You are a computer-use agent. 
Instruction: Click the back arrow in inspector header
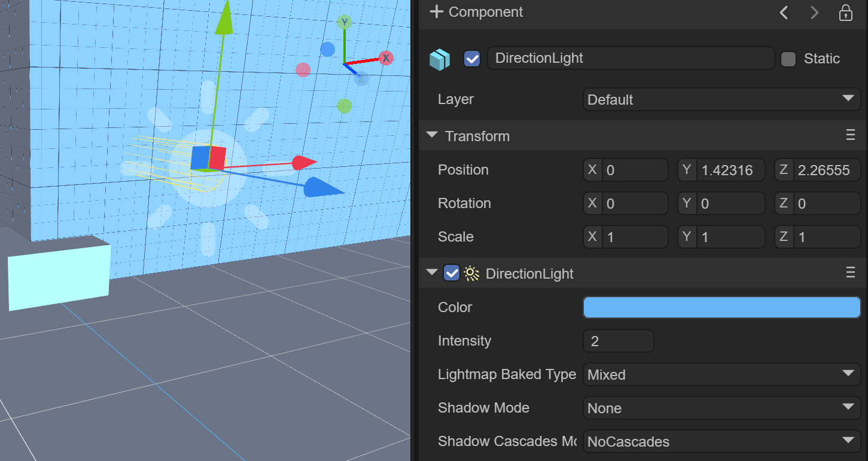coord(784,13)
